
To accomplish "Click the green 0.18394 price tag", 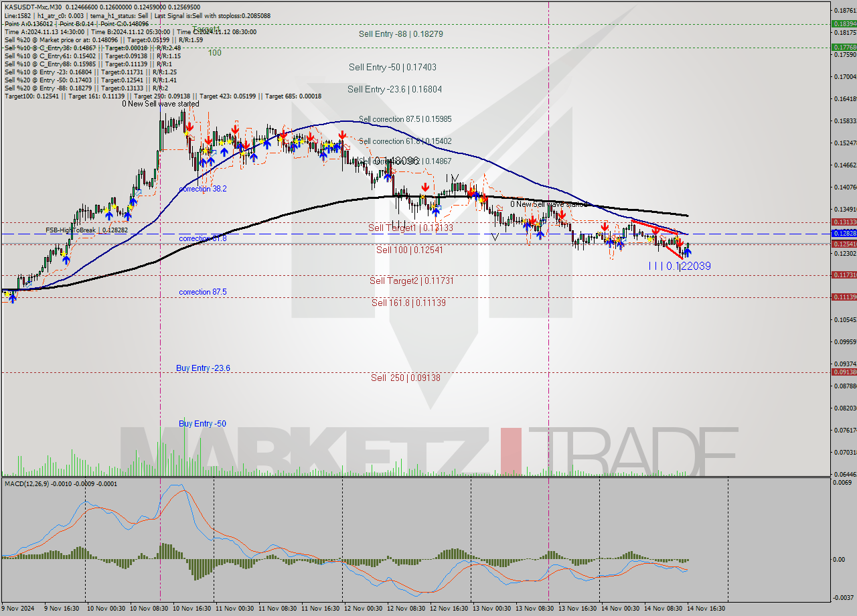I will (x=844, y=23).
